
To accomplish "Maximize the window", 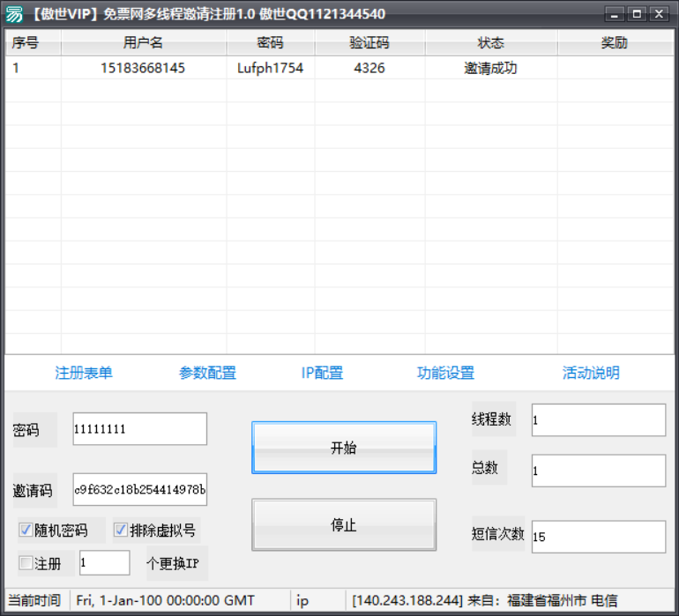I will (637, 14).
